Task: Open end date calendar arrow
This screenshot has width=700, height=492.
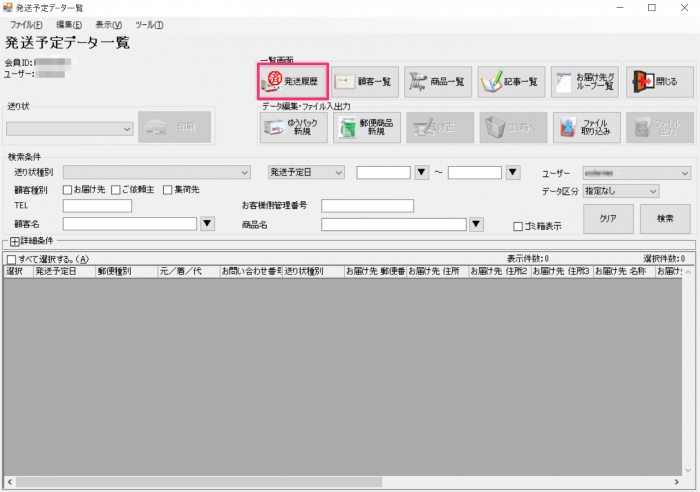Action: coord(513,172)
